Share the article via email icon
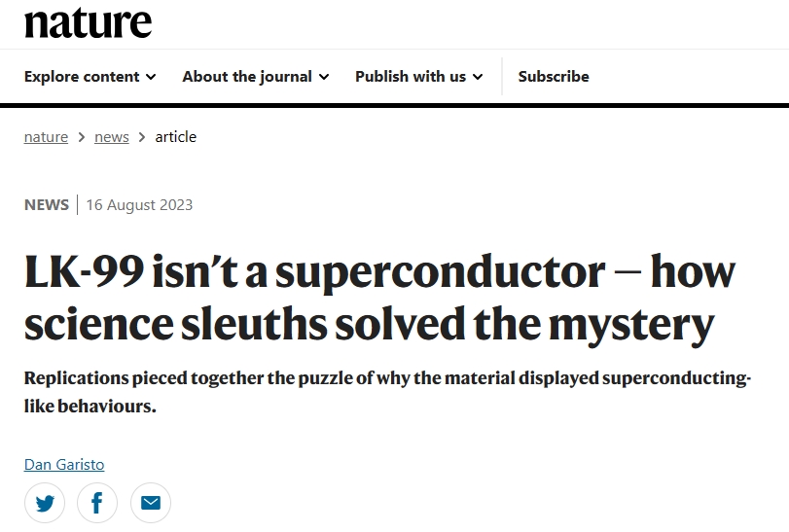Screen dimensions: 789x532 click(151, 503)
